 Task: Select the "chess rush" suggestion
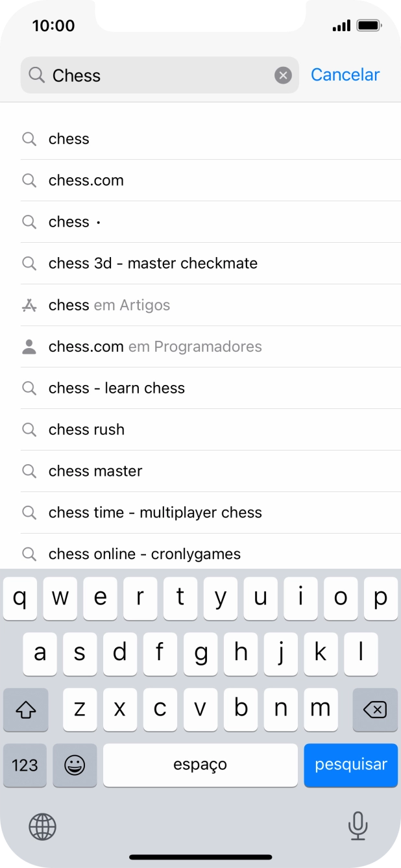click(86, 430)
